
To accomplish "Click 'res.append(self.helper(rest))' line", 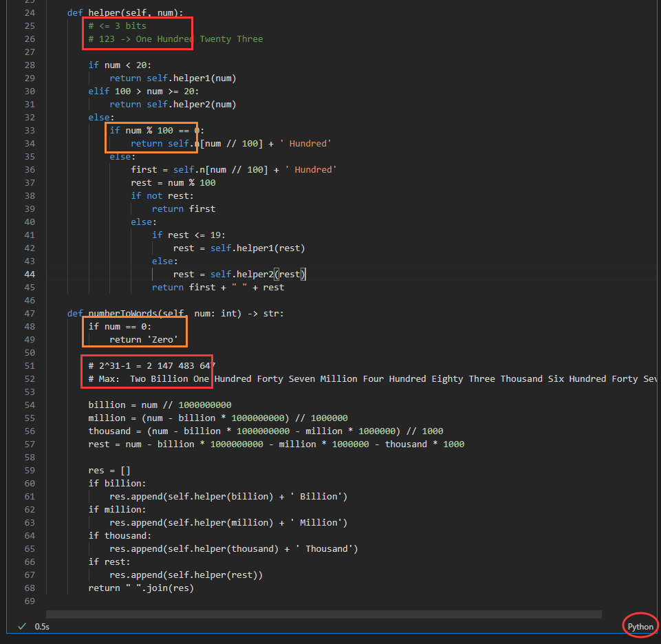I will tap(186, 575).
